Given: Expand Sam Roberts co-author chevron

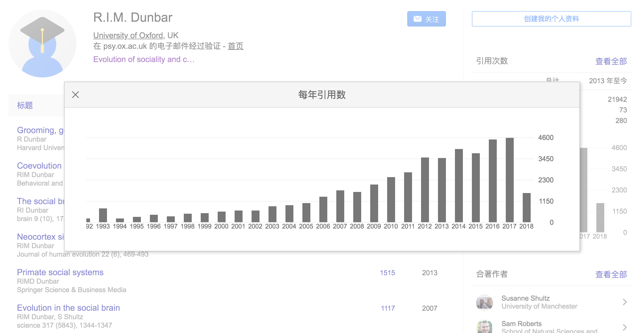Looking at the screenshot, I should [x=625, y=327].
